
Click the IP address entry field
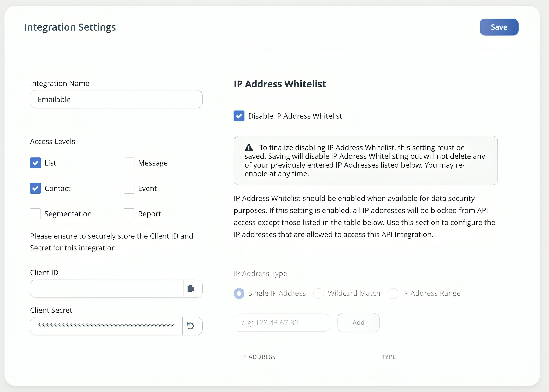click(x=282, y=322)
